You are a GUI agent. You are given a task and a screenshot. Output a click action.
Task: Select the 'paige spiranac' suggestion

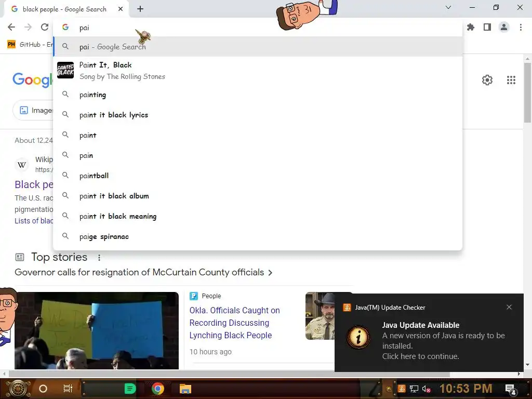tap(258, 236)
